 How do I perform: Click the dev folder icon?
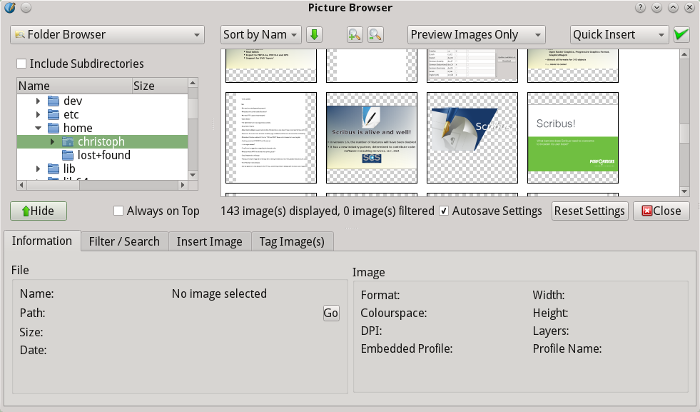pyautogui.click(x=54, y=101)
